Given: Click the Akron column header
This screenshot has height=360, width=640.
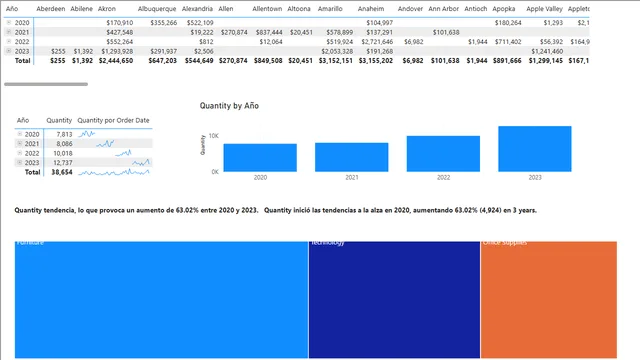Looking at the screenshot, I should click(107, 9).
